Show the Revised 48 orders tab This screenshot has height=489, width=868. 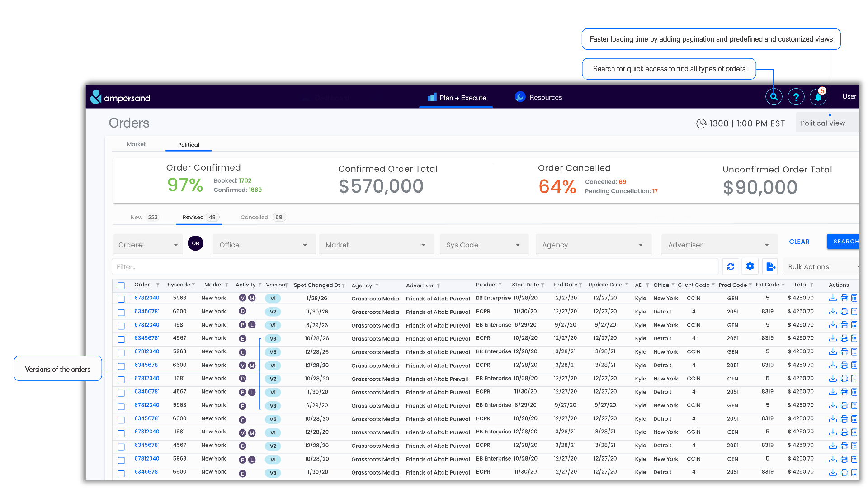[199, 217]
